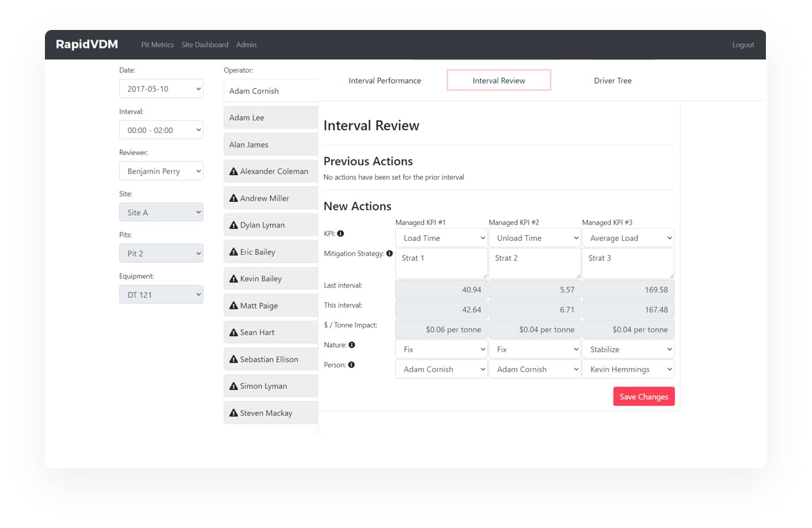This screenshot has height=528, width=812.
Task: Click warning icon beside Simon Lyman
Action: pos(233,386)
